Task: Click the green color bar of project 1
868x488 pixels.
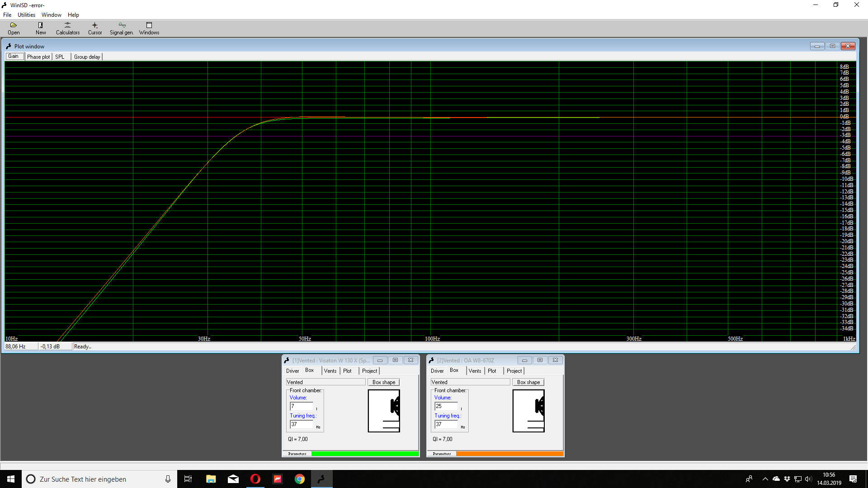Action: point(365,454)
